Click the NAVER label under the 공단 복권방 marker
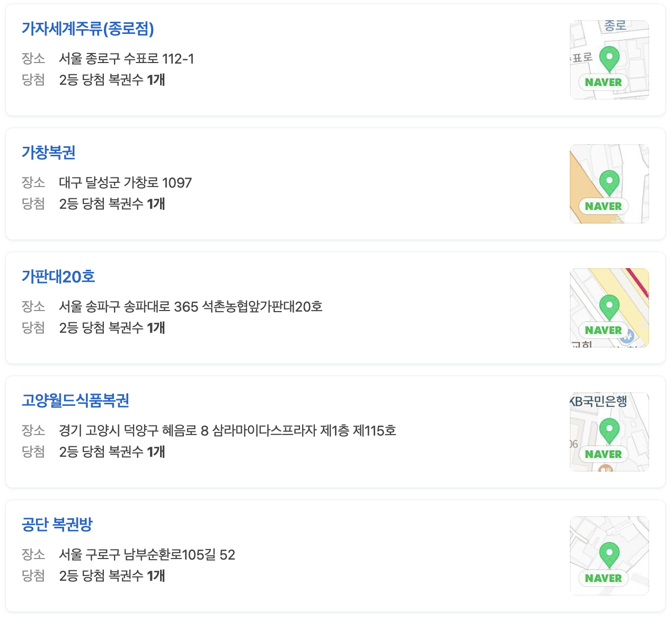Image resolution: width=672 pixels, height=620 pixels. (x=603, y=578)
